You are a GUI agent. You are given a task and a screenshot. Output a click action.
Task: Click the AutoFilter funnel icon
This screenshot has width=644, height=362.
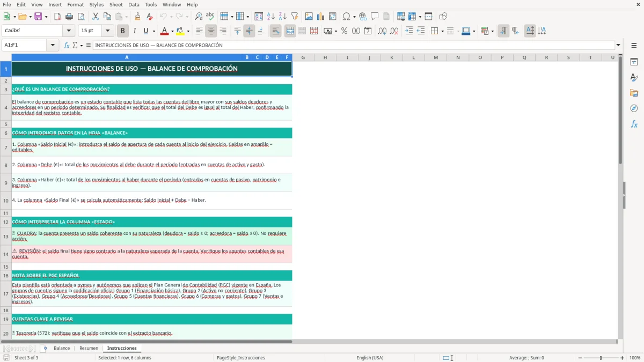pos(295,17)
